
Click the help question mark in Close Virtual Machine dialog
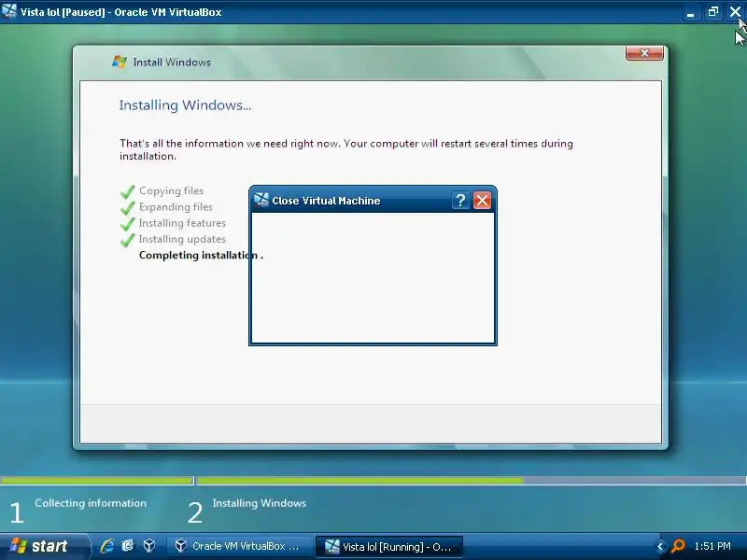(460, 201)
